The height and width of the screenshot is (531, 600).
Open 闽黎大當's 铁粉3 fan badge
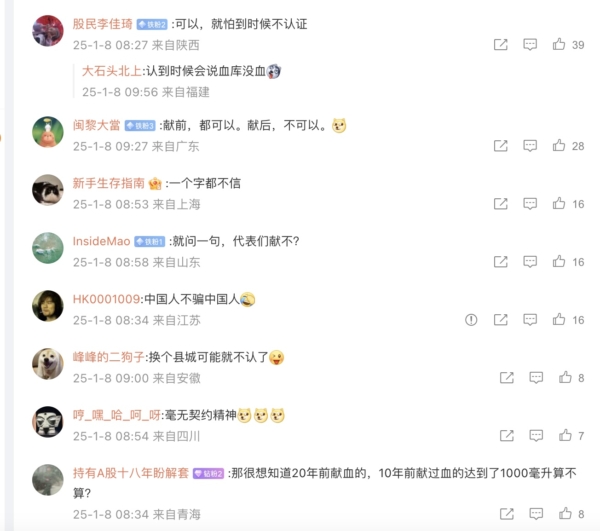140,126
